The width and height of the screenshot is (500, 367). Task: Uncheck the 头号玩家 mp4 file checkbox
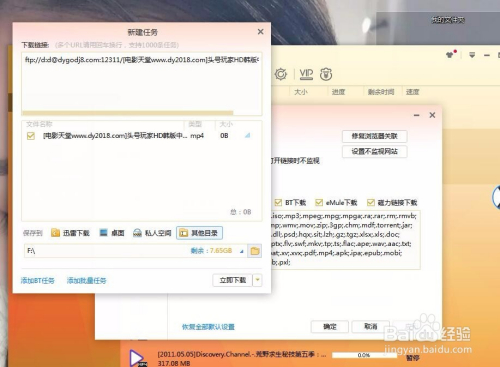click(31, 136)
